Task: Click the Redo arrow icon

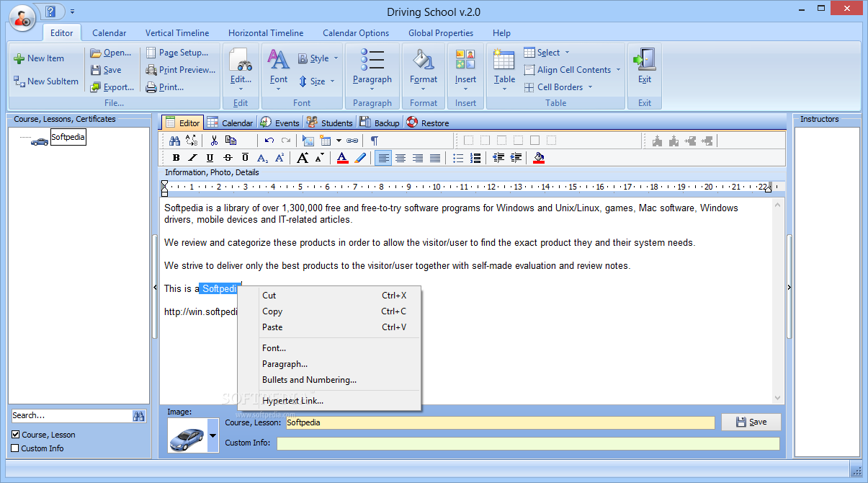Action: pyautogui.click(x=286, y=141)
